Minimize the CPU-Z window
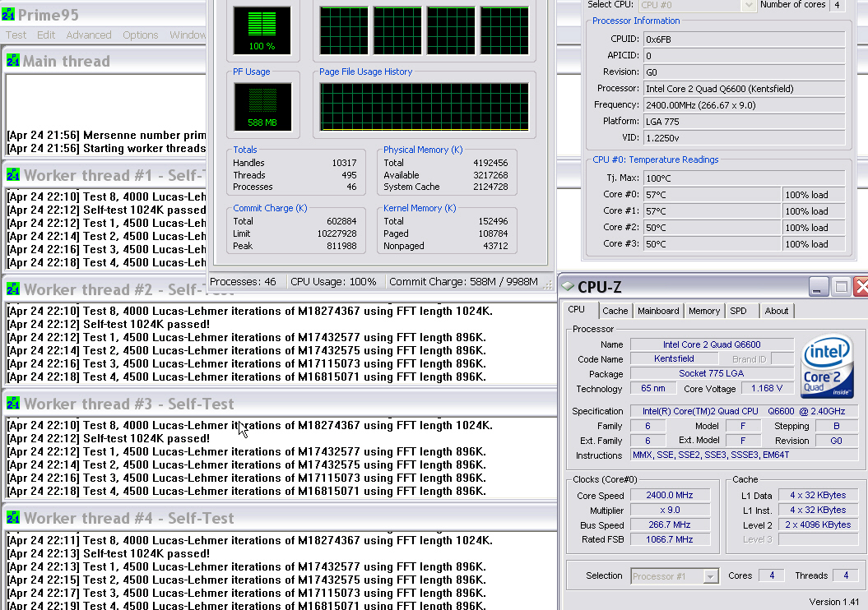The height and width of the screenshot is (610, 868). click(818, 286)
